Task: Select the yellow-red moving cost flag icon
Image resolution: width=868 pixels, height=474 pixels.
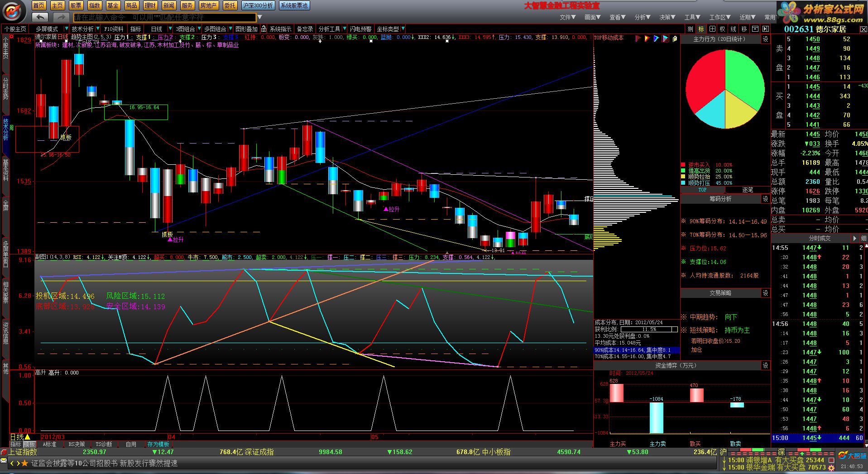Action: pos(647,38)
